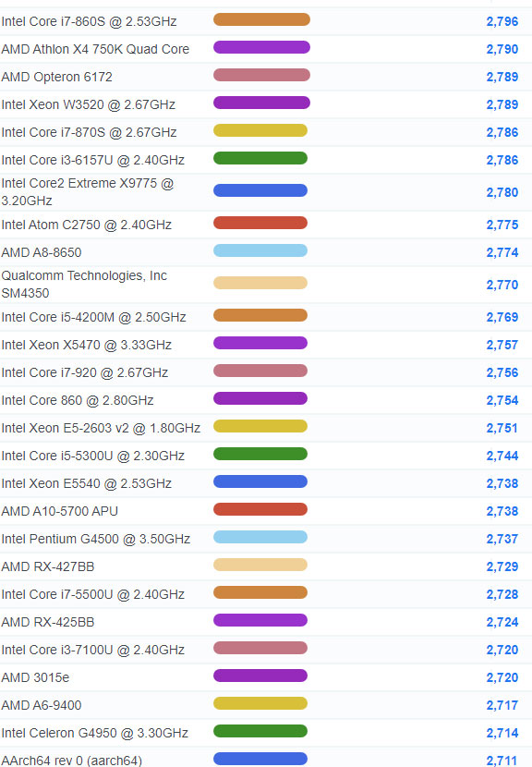Click score 2,751 for Xeon E5-2603 v2
The image size is (532, 767).
coord(502,428)
